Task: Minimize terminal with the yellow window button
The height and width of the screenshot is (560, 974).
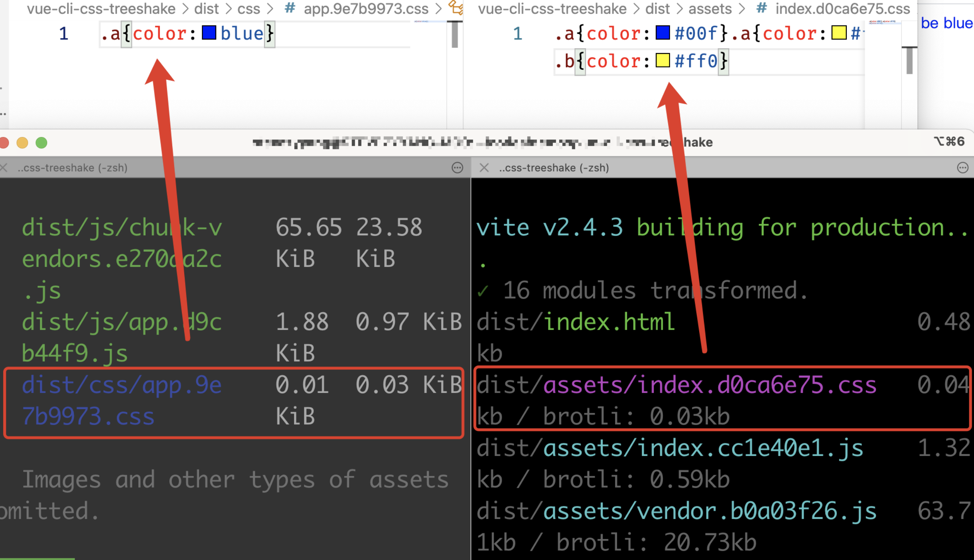Action: point(22,142)
